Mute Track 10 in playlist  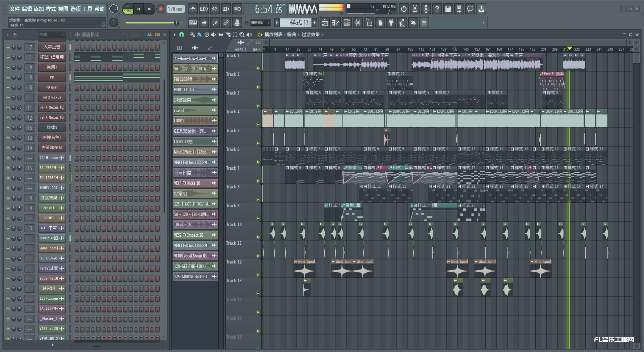pyautogui.click(x=258, y=237)
